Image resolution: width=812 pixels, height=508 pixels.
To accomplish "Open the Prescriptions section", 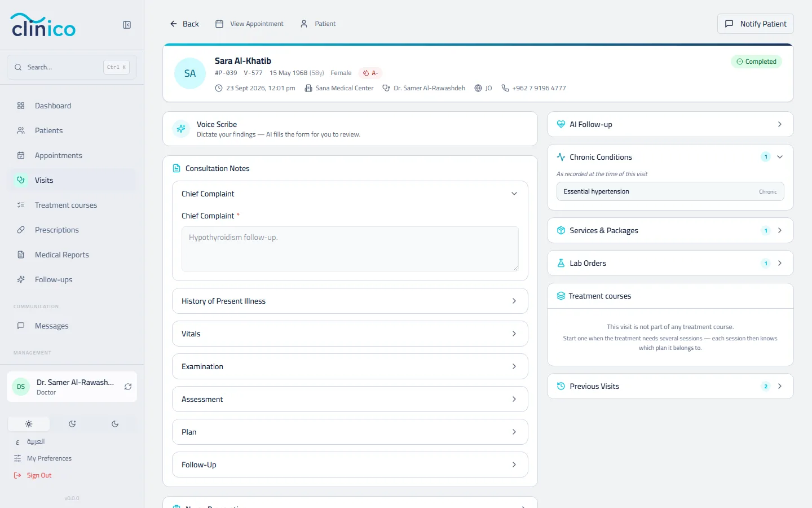I will tap(72, 230).
